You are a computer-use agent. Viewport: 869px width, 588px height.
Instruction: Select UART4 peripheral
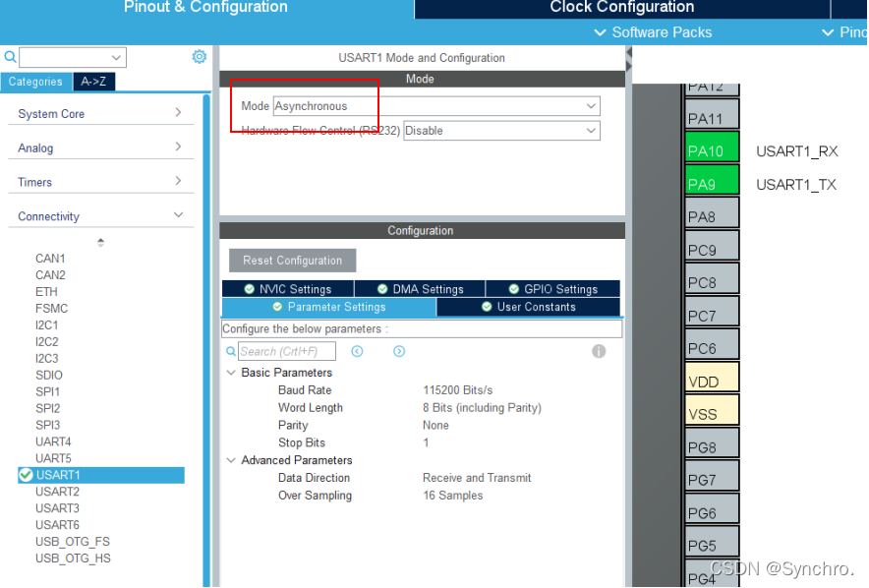(53, 441)
